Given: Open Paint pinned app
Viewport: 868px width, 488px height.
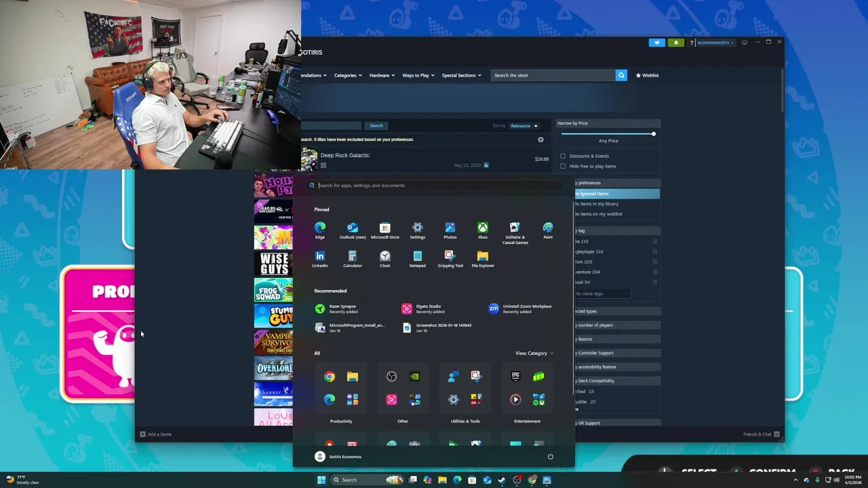Looking at the screenshot, I should coord(547,230).
